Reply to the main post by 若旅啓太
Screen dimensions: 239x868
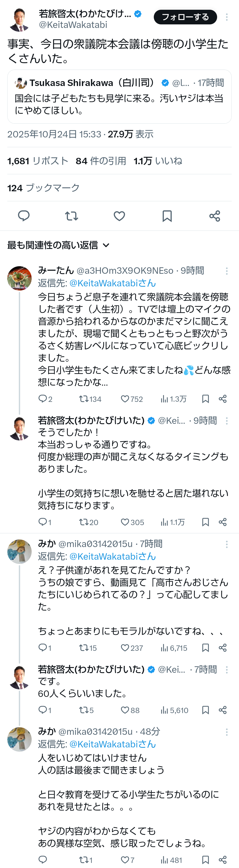point(23,216)
